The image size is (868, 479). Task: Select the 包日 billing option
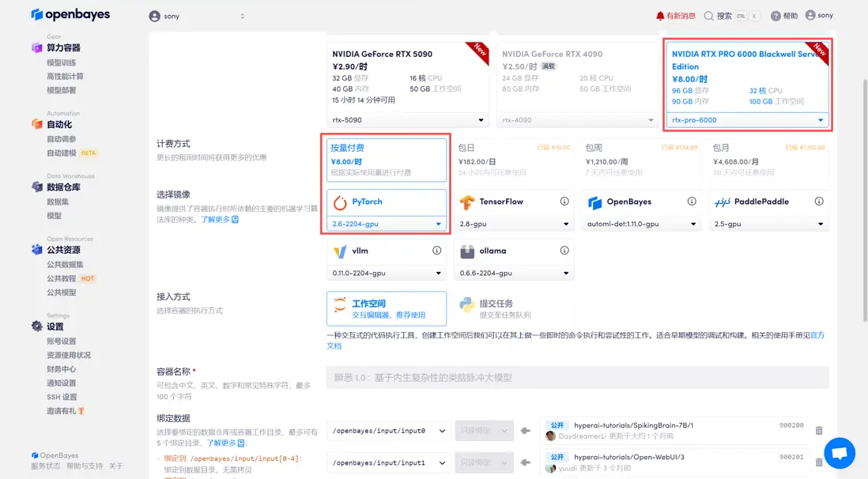(x=514, y=160)
